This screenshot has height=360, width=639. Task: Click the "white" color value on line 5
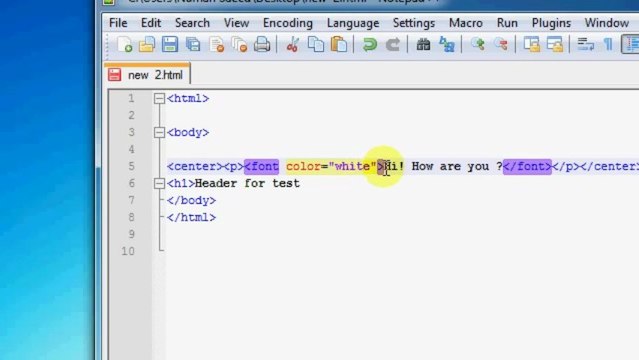point(352,166)
